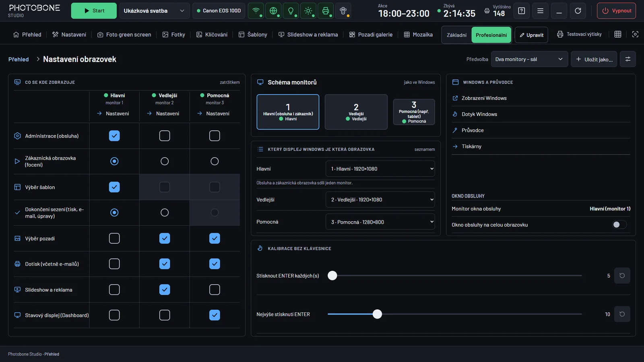Viewport: 644px width, 362px height.
Task: Select Dokončení sezení on Vedlejší monitor
Action: click(165, 212)
